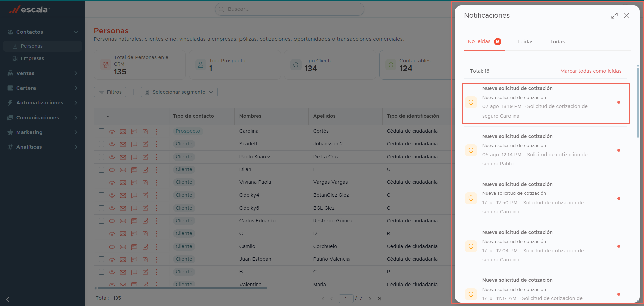Edit the Dilan contact with pencil icon

coord(145,170)
